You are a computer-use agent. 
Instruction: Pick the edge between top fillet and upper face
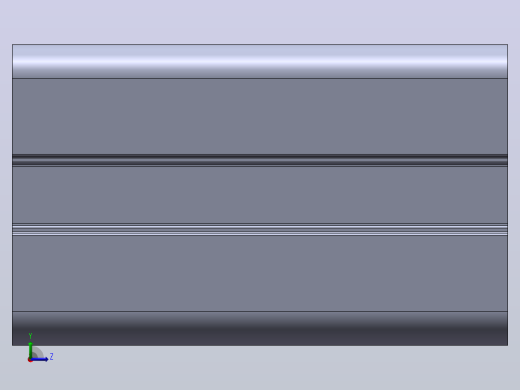(260, 79)
